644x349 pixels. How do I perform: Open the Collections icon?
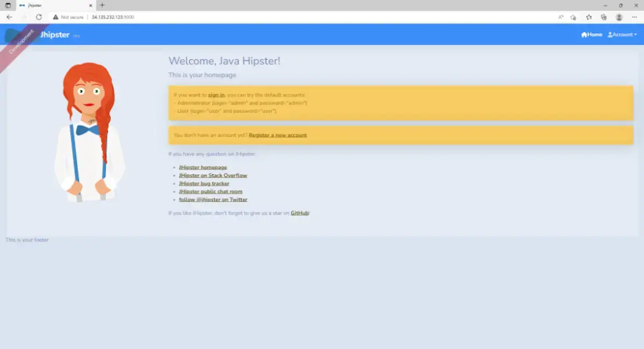pyautogui.click(x=604, y=17)
